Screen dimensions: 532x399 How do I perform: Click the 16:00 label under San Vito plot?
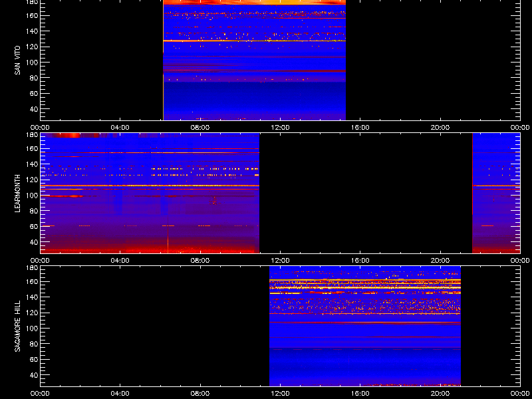coord(360,128)
